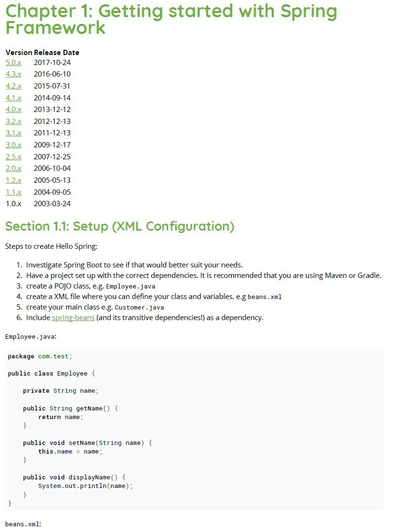The height and width of the screenshot is (532, 393).
Task: Open the 3.1.x version link
Action: tap(13, 133)
